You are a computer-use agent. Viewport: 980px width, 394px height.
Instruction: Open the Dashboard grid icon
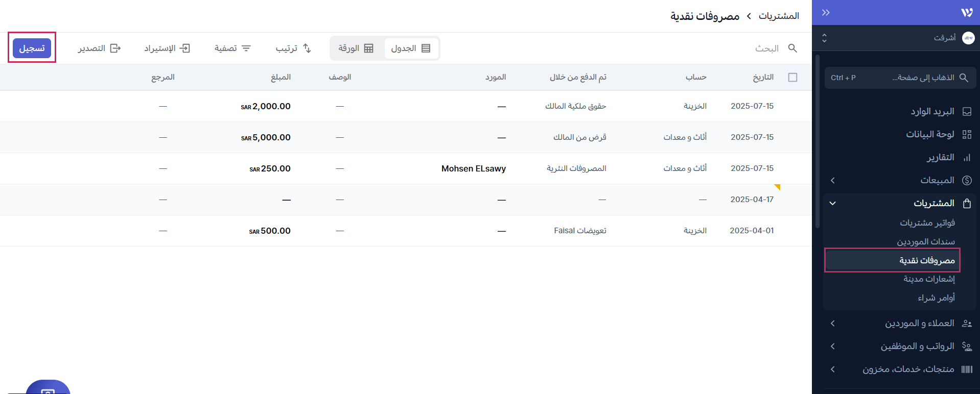966,135
